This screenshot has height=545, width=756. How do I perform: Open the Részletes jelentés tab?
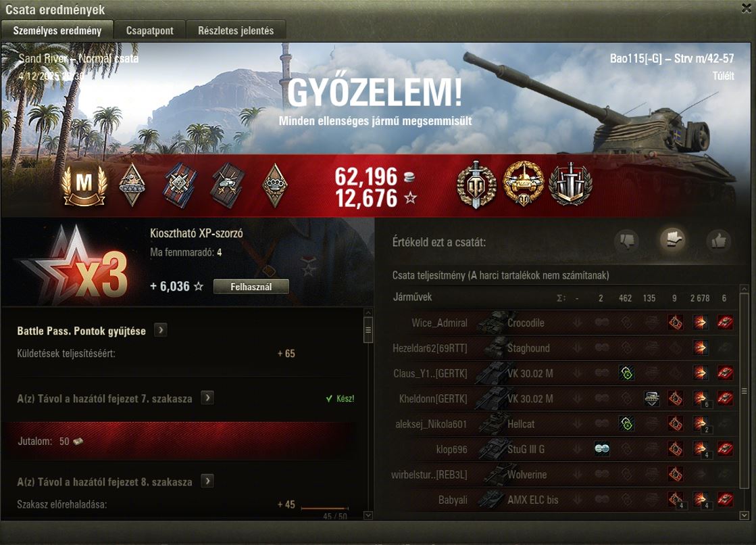click(236, 30)
